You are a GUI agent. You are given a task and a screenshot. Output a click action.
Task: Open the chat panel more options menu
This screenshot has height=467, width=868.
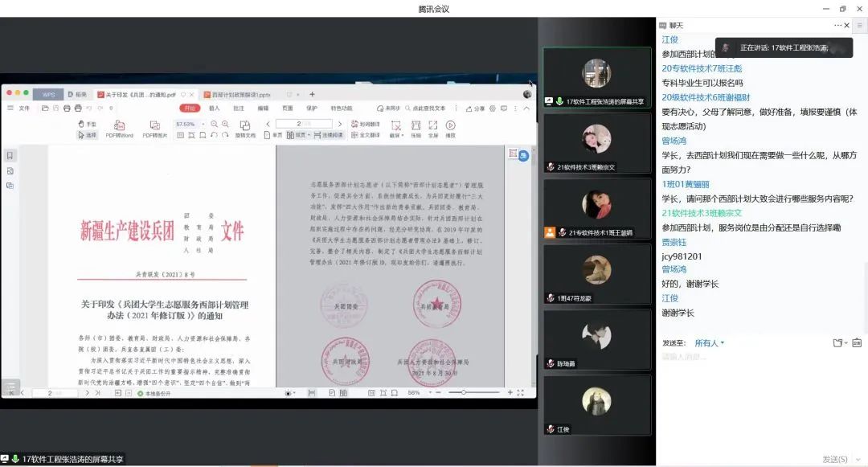pos(837,26)
